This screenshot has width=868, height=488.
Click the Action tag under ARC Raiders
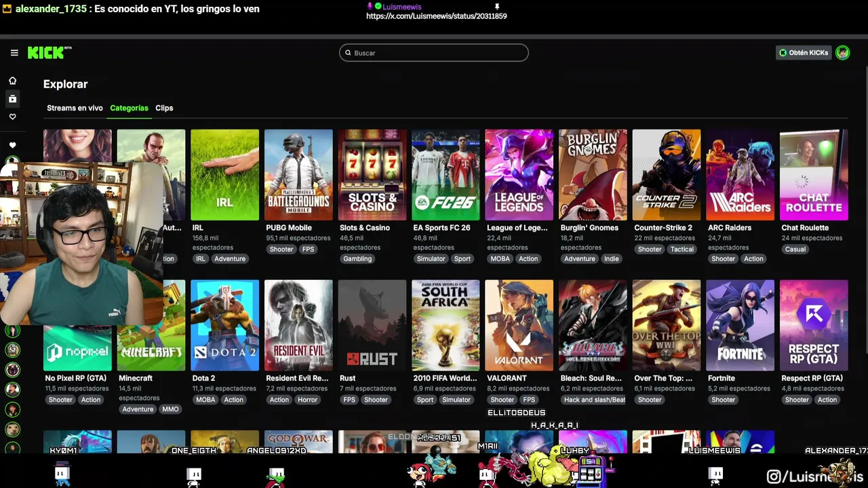pos(753,259)
